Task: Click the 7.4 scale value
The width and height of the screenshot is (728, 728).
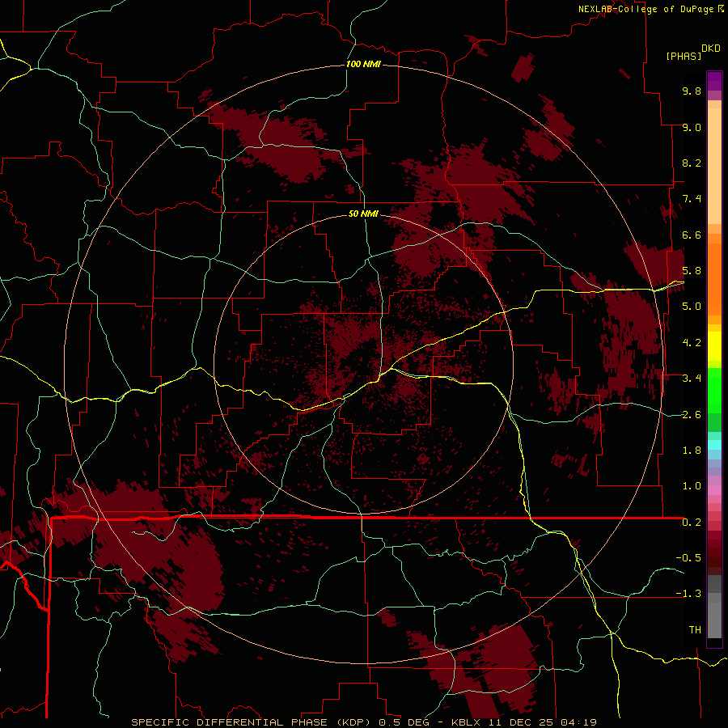Action: click(692, 199)
